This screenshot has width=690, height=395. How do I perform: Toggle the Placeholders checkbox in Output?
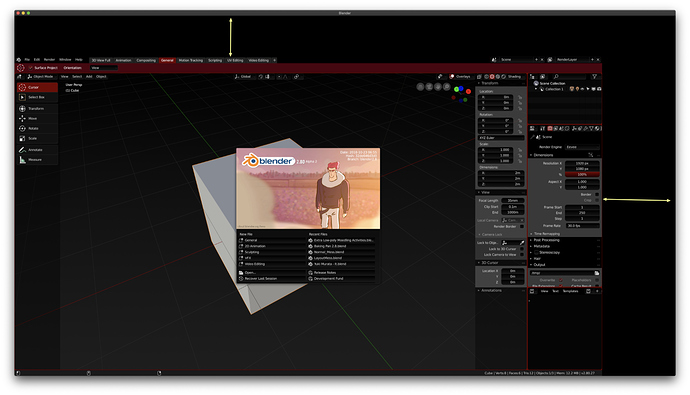click(x=597, y=280)
